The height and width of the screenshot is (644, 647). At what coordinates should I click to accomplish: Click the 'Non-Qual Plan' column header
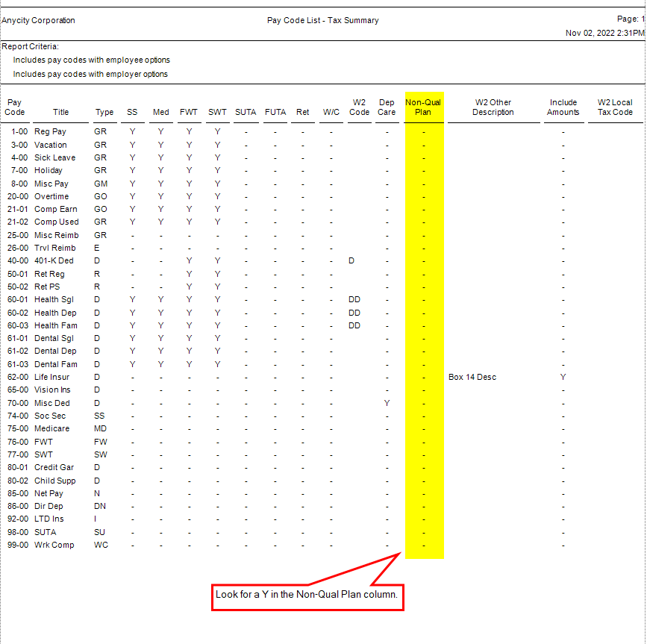coord(423,107)
